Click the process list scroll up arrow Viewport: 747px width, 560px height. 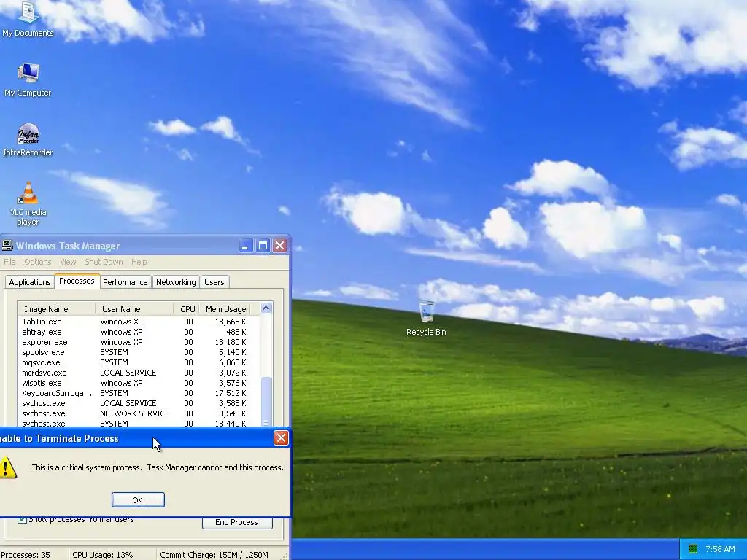click(266, 308)
